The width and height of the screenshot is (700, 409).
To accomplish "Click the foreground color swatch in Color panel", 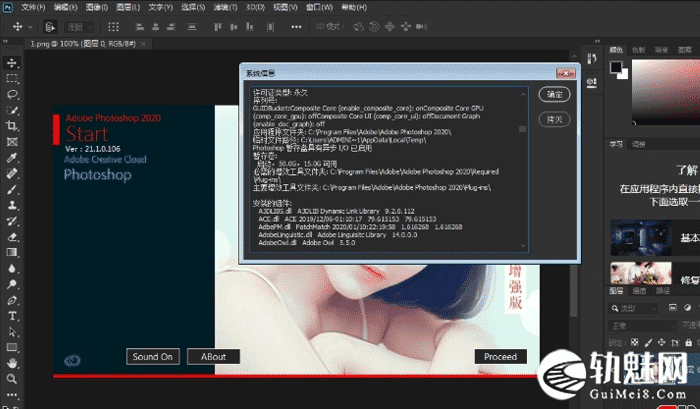I will point(616,67).
